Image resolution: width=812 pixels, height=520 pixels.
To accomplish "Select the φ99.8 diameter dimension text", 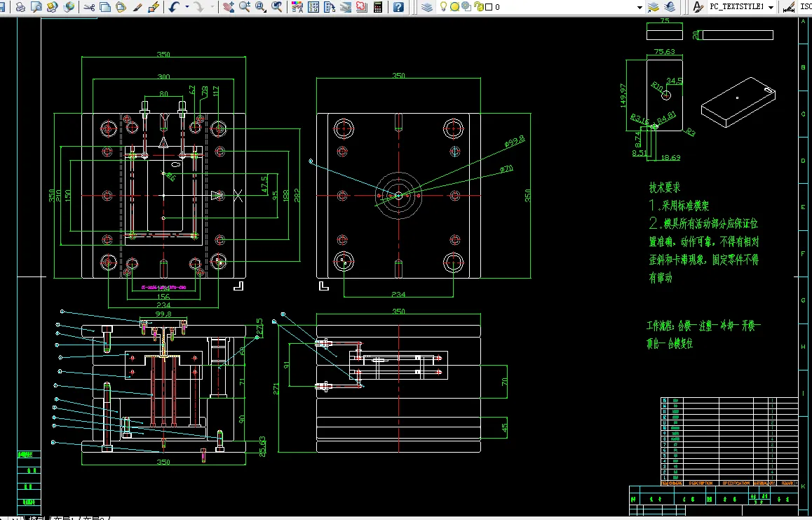I will click(515, 142).
